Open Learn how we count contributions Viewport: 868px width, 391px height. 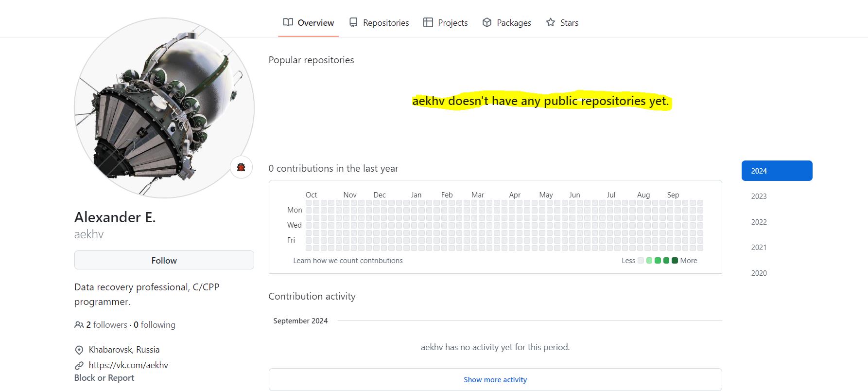347,261
